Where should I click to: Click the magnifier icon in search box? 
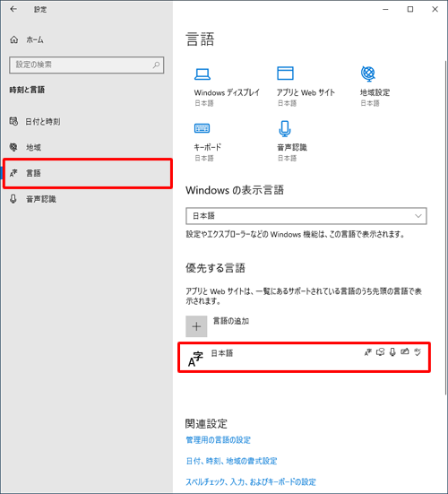(156, 65)
